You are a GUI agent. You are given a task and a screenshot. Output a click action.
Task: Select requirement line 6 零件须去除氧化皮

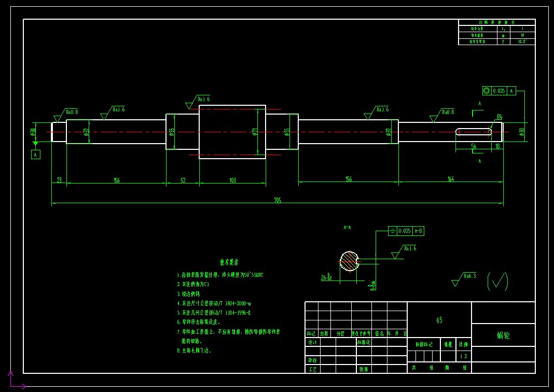coord(199,322)
